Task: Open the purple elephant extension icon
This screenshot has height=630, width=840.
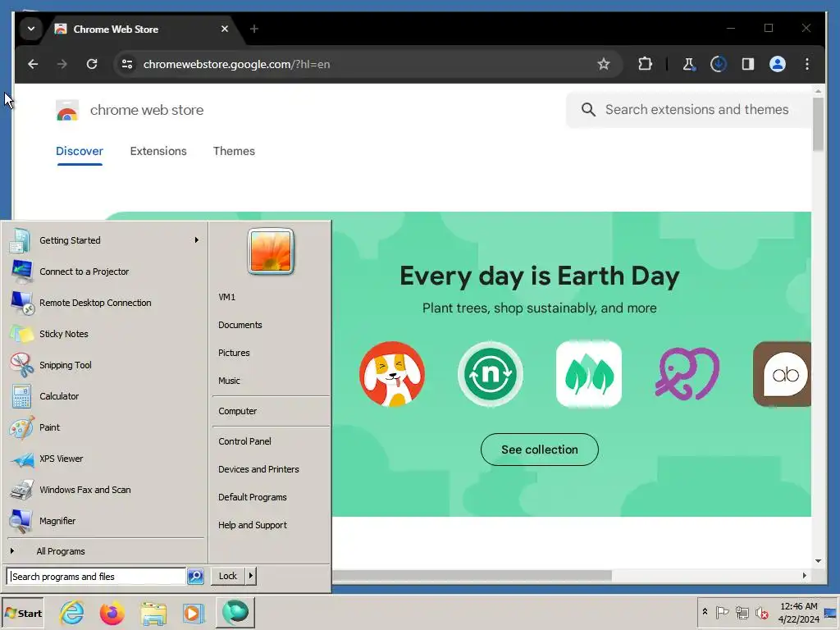Action: coord(687,374)
